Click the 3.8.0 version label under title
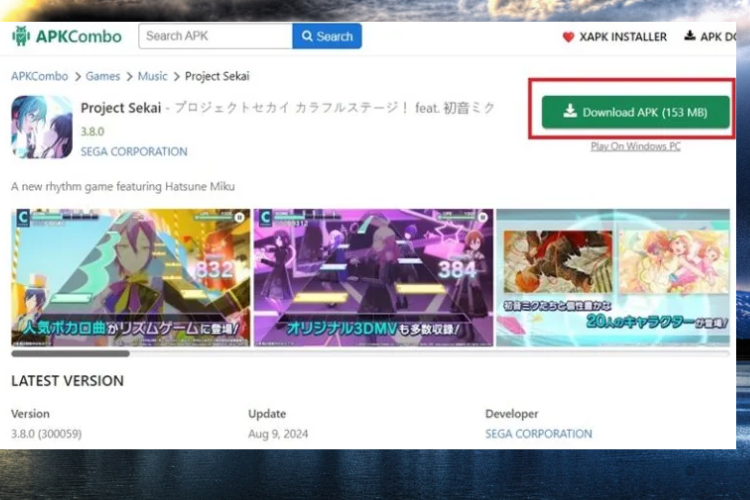The image size is (750, 500). (x=92, y=131)
